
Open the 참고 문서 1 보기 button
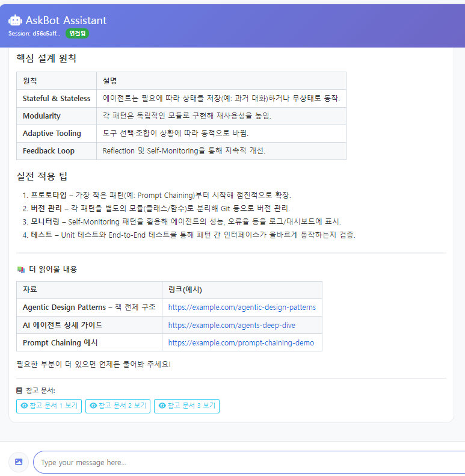pos(49,406)
